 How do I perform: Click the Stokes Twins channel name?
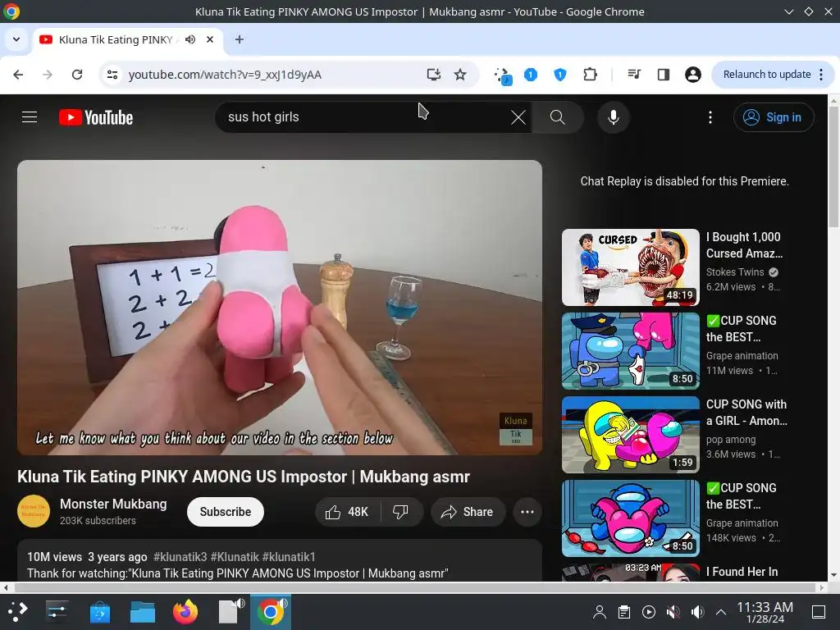coord(735,272)
